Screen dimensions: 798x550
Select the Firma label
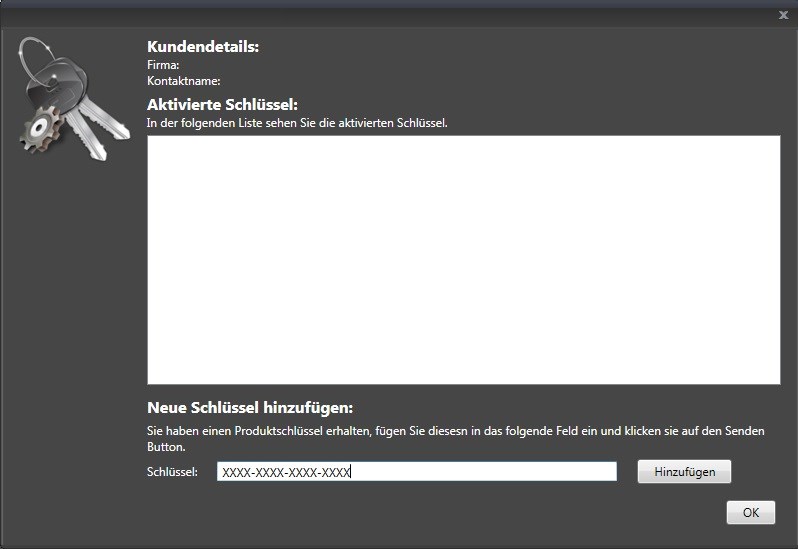(163, 65)
